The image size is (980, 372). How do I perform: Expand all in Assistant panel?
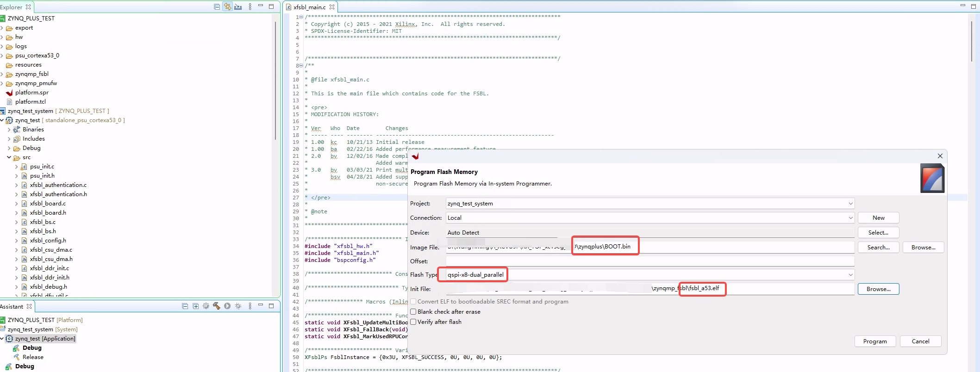pos(195,306)
